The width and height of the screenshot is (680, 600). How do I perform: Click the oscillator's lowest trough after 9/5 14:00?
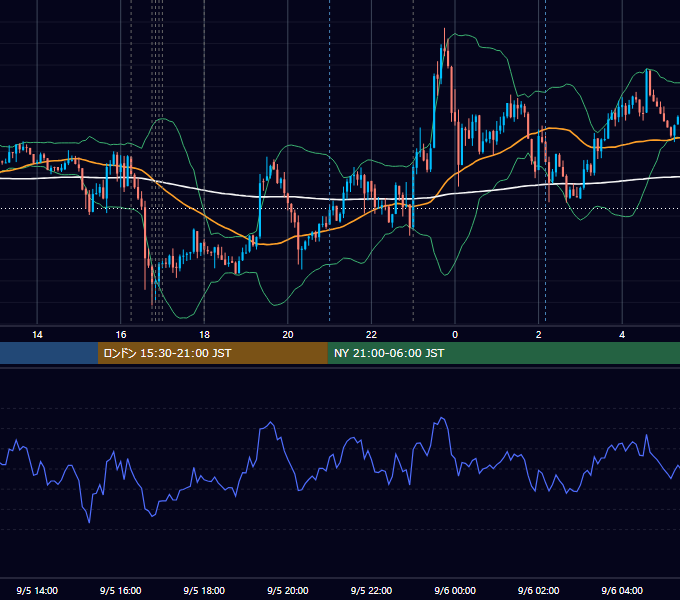pyautogui.click(x=89, y=522)
